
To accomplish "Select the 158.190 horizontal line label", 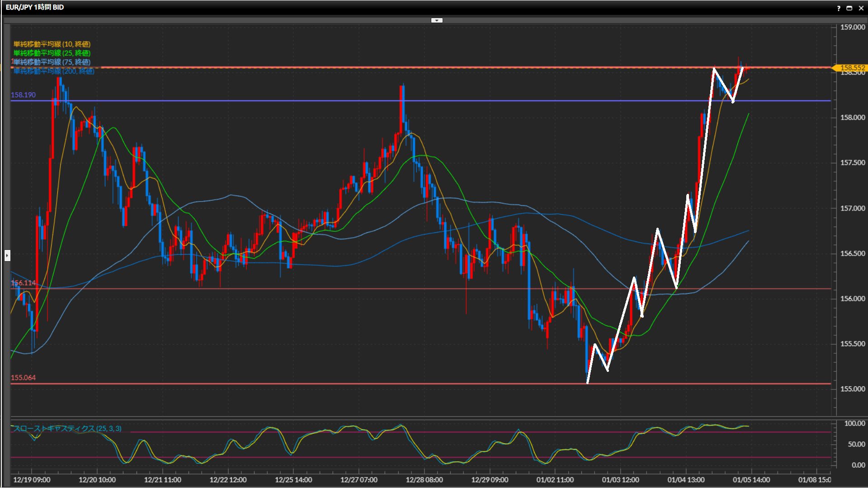I will [x=23, y=95].
